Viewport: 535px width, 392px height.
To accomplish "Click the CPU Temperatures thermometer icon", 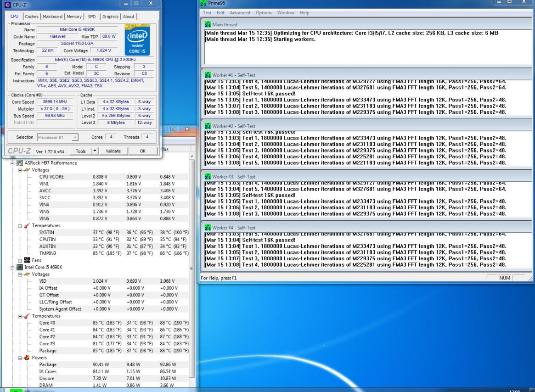I will 27,316.
